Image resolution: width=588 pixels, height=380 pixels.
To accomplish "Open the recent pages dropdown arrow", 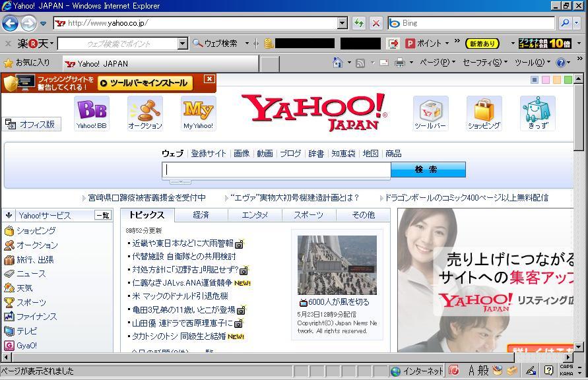I will coord(44,24).
